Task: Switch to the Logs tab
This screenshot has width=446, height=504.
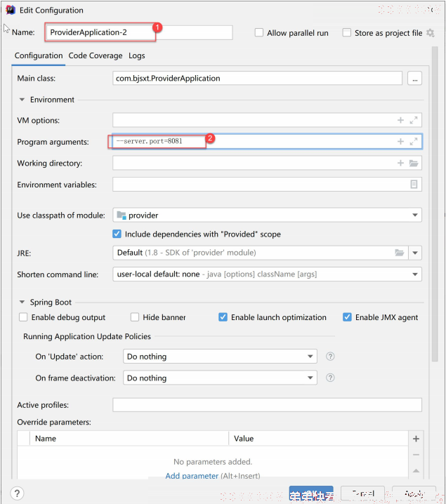Action: [137, 55]
